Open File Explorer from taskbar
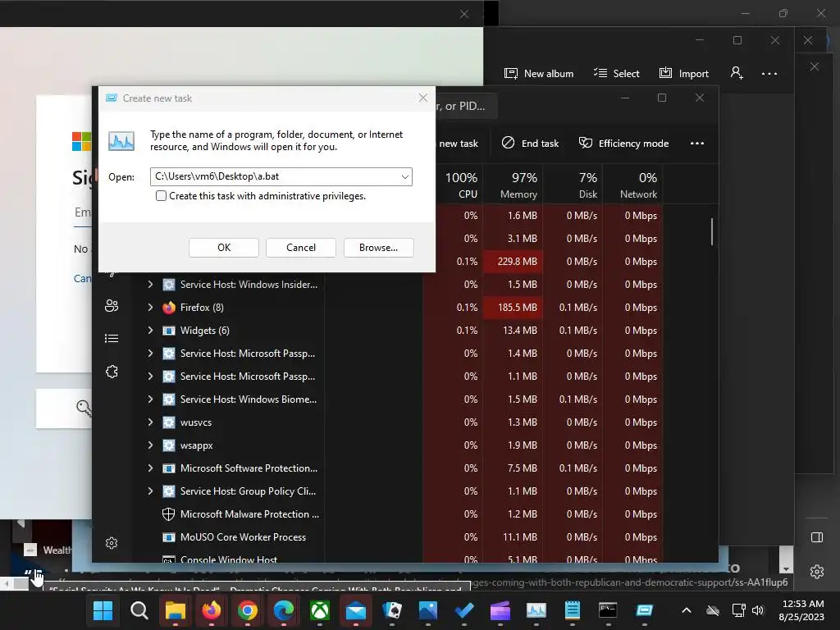Screen dimensions: 840x630 point(176,610)
